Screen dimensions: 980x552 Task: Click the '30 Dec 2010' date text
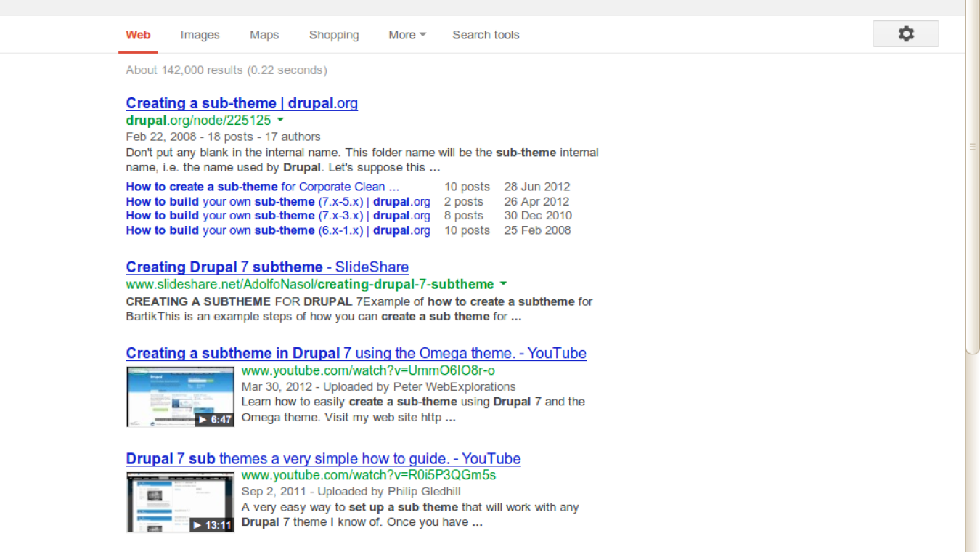538,216
